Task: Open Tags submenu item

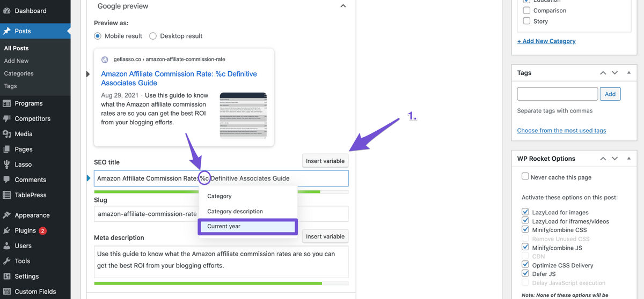Action: [10, 86]
